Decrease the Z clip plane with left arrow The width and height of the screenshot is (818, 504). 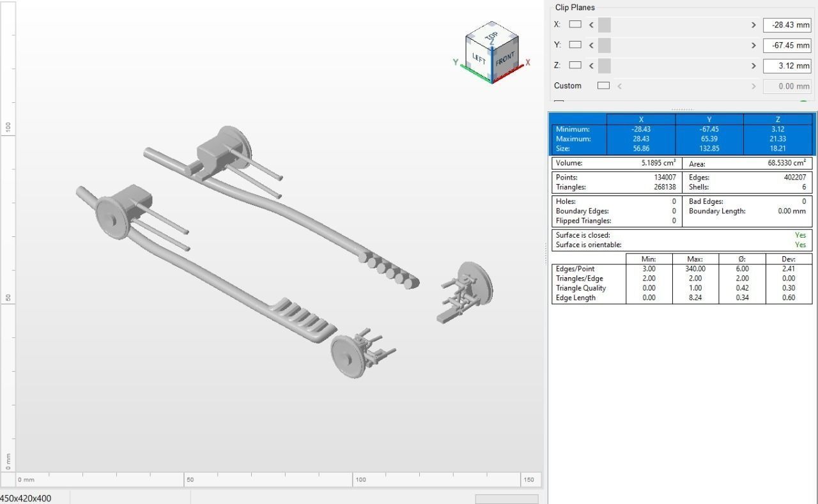pos(591,66)
